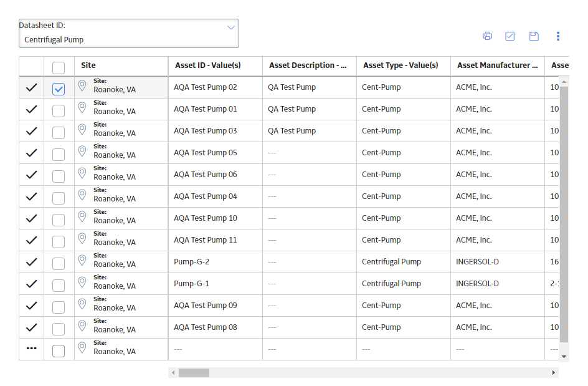Click the save disk icon

pyautogui.click(x=534, y=36)
